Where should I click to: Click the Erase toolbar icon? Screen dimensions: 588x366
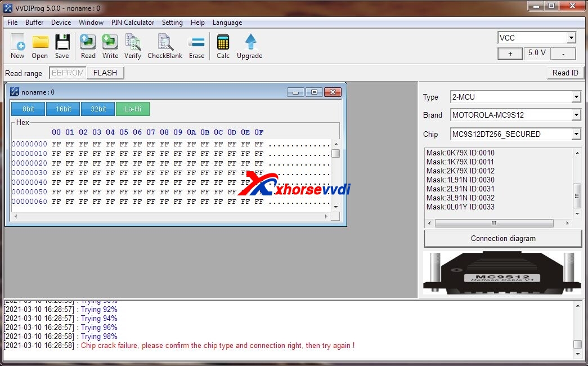(196, 46)
